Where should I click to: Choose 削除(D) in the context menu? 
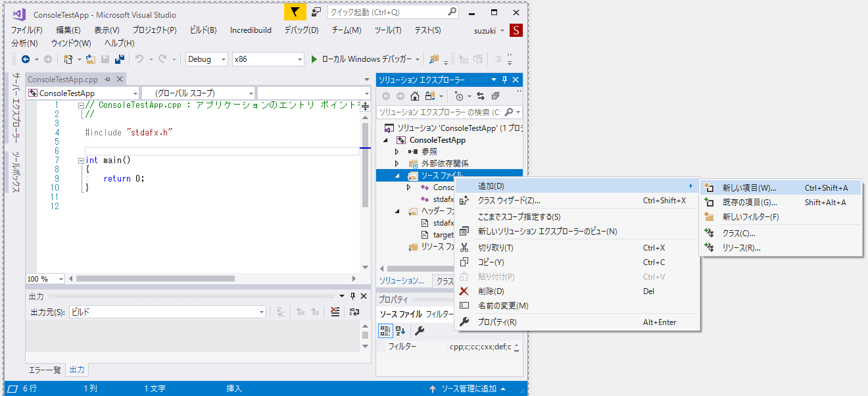pyautogui.click(x=491, y=291)
